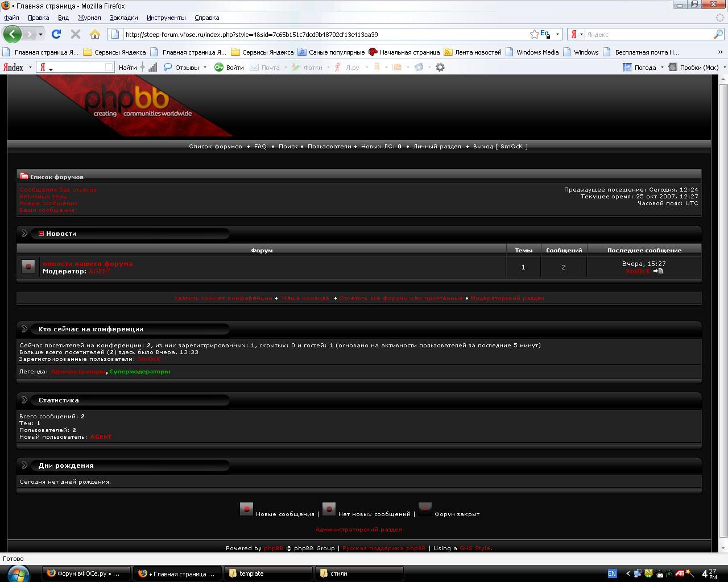Open Yandex toolbar settings gear icon

440,67
